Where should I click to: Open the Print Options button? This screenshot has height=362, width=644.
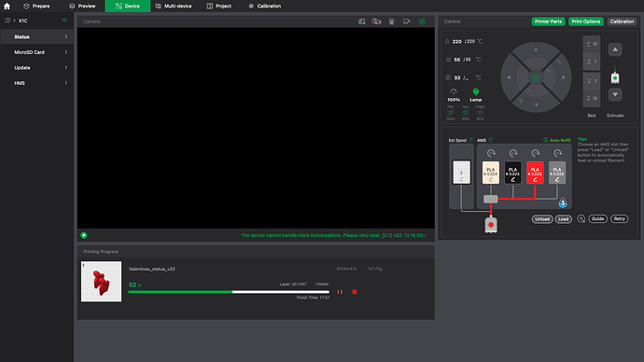pyautogui.click(x=586, y=21)
